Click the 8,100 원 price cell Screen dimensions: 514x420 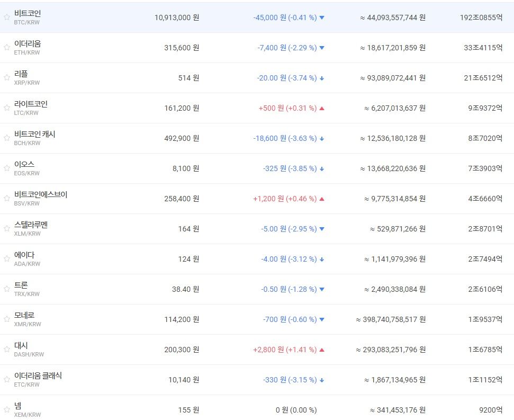pyautogui.click(x=186, y=168)
